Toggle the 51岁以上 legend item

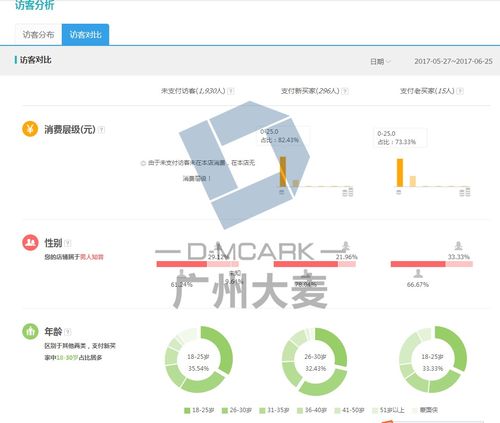pyautogui.click(x=388, y=410)
